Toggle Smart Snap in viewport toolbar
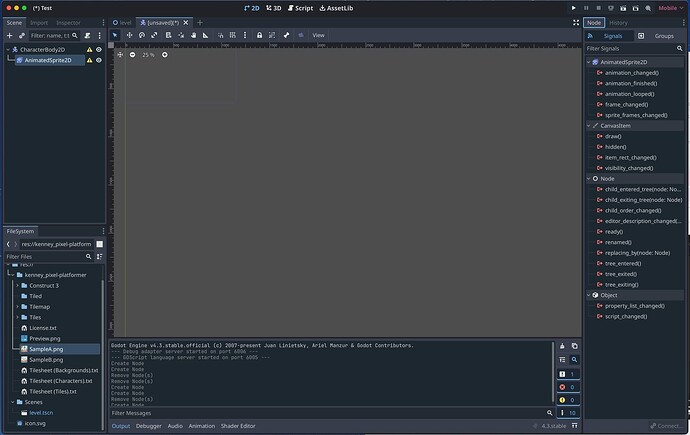The image size is (690, 435). 220,35
